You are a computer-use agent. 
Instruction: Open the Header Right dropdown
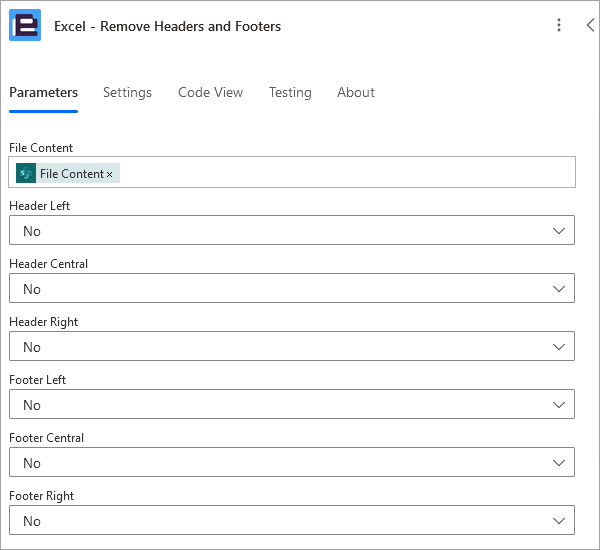coord(292,347)
